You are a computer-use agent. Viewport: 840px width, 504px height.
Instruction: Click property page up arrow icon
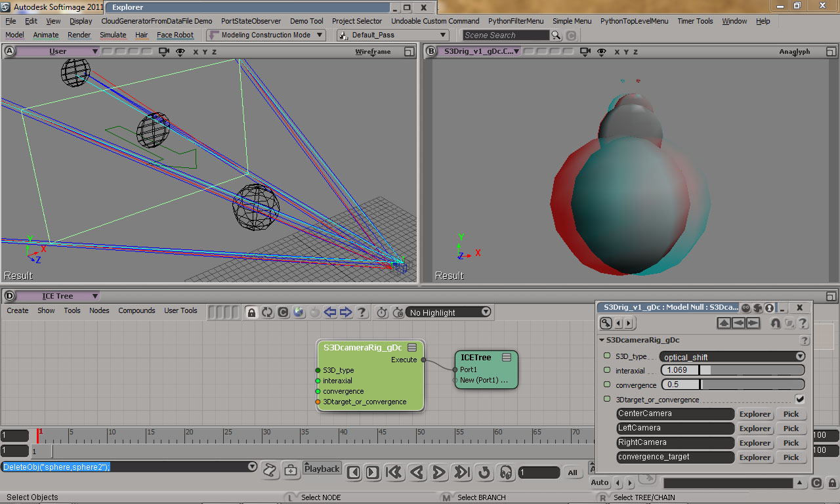click(x=723, y=323)
